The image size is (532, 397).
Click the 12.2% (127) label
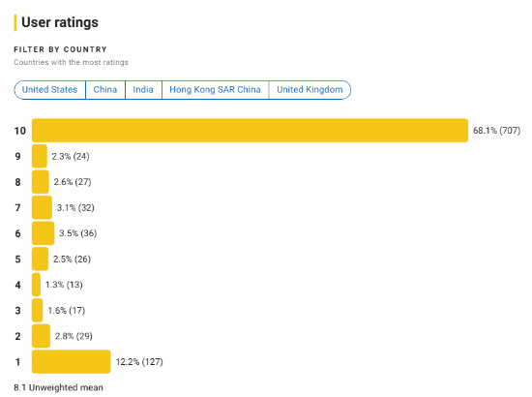click(139, 362)
